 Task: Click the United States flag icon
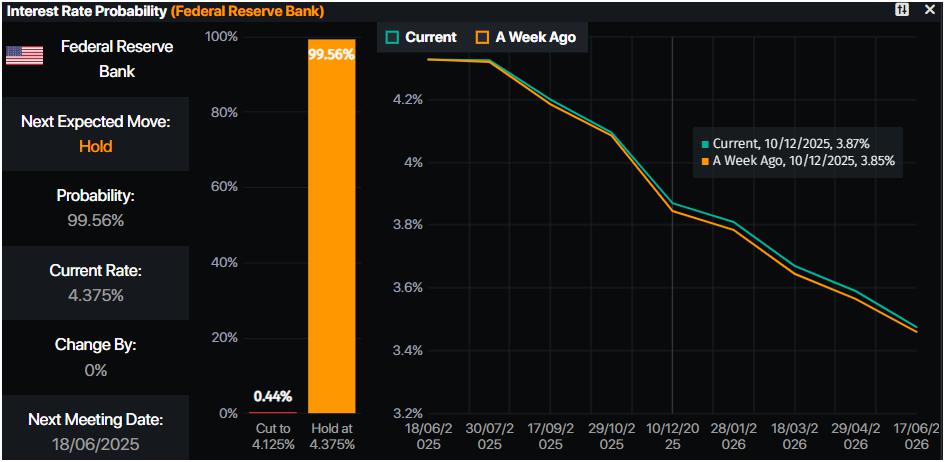point(24,56)
